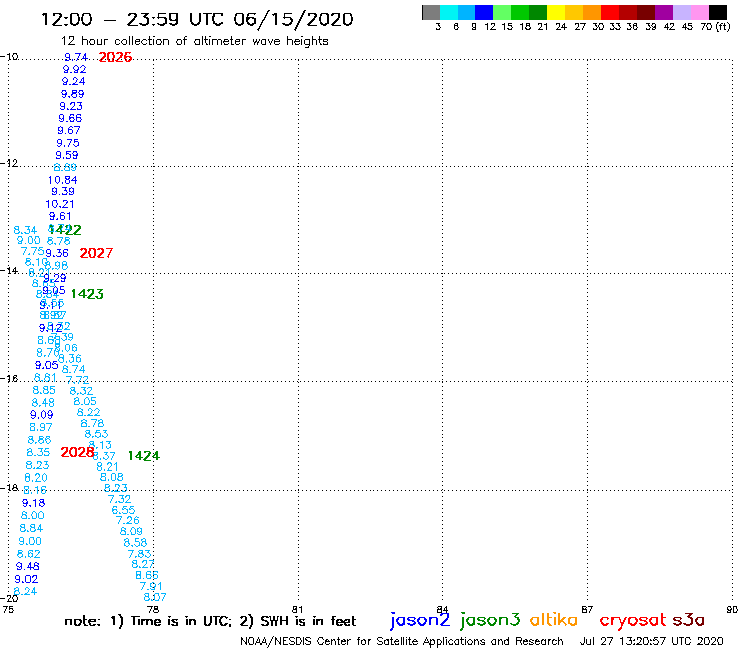
Task: Select the wave height value 9.36
Action: click(57, 253)
